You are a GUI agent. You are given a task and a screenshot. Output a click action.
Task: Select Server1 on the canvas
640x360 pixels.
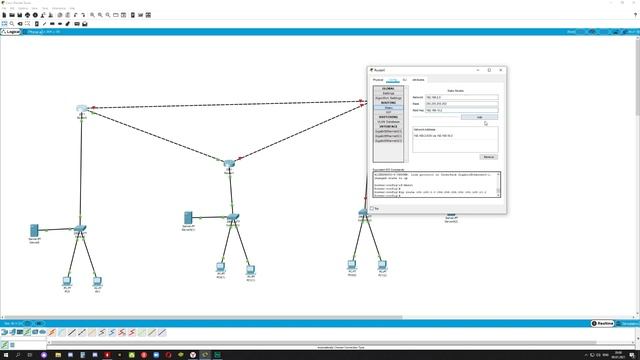tap(188, 218)
